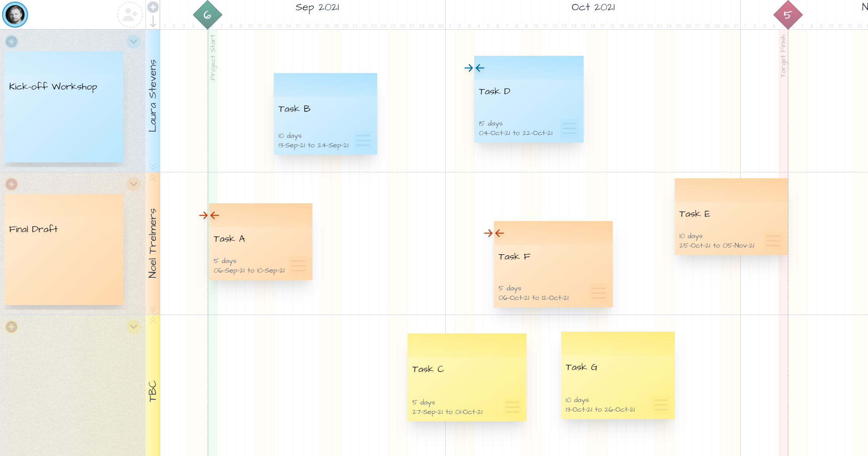Collapse the Final Draft lane chevron
868x456 pixels.
[x=134, y=184]
